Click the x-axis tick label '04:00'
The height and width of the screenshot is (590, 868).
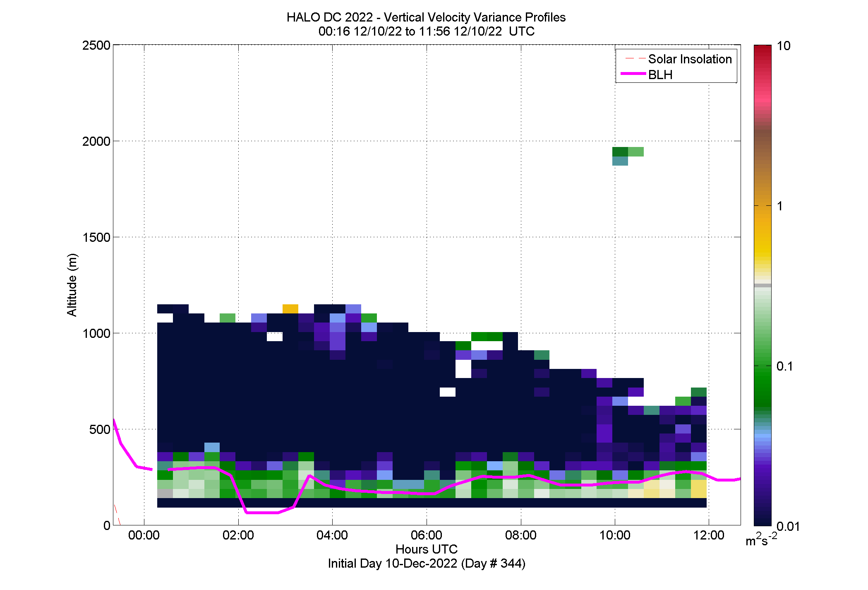[332, 535]
